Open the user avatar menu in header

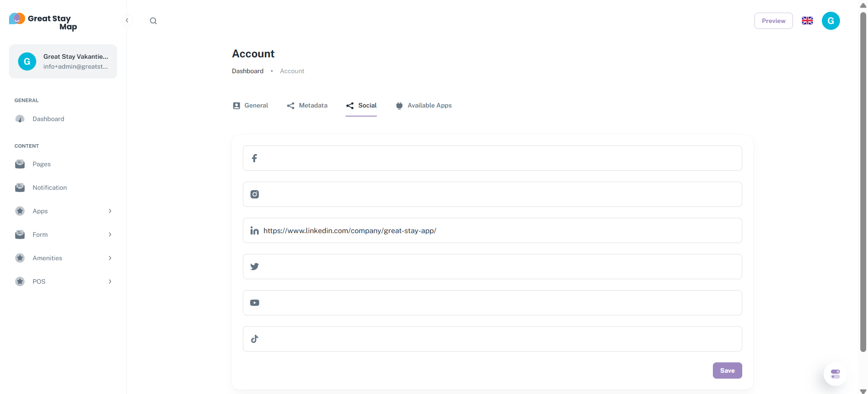pyautogui.click(x=831, y=21)
